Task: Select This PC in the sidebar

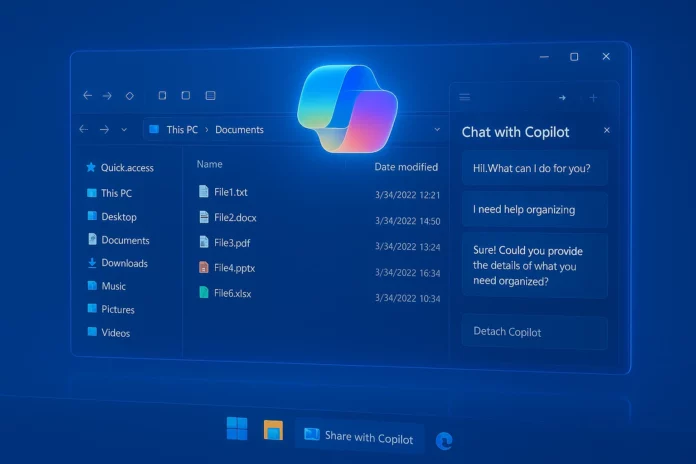Action: [110, 193]
